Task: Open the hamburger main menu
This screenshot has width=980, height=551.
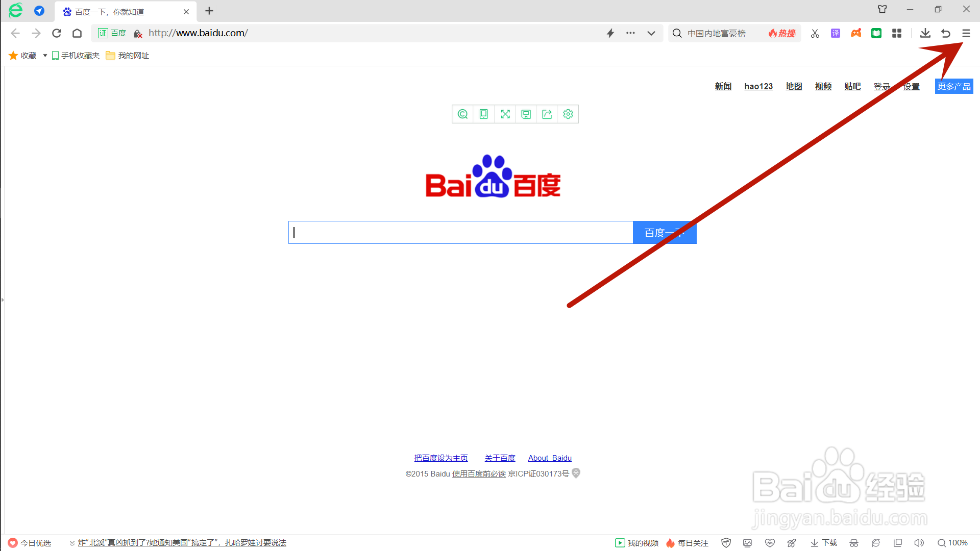Action: click(x=966, y=33)
